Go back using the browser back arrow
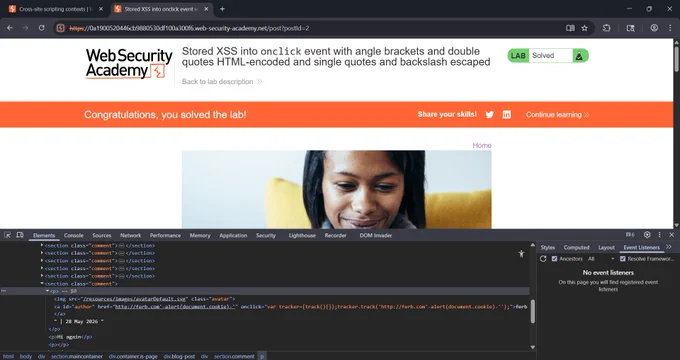 (10, 28)
